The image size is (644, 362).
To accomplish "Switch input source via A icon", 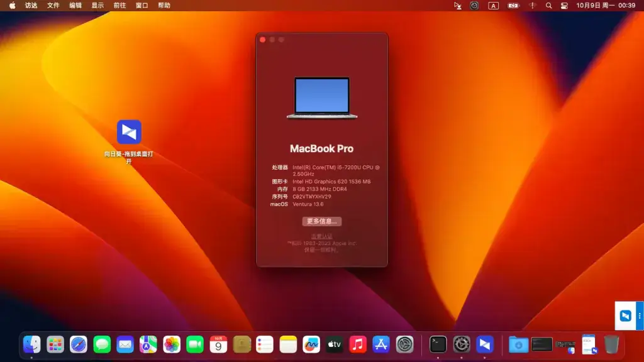I will click(493, 5).
